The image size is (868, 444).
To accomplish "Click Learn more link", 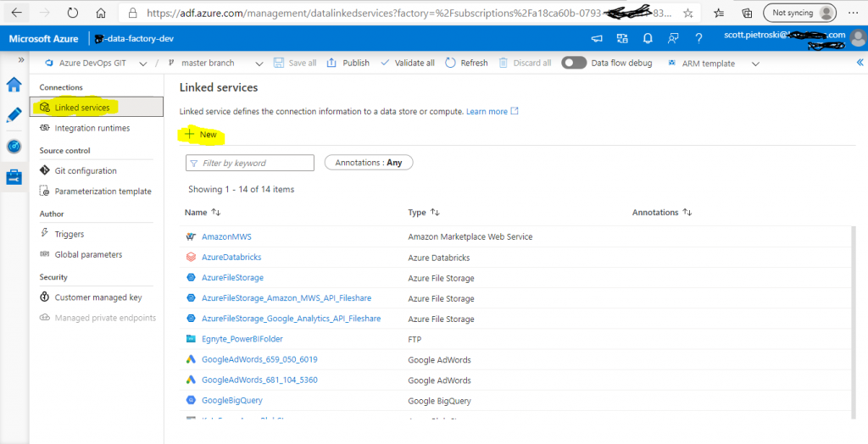I will pos(492,111).
